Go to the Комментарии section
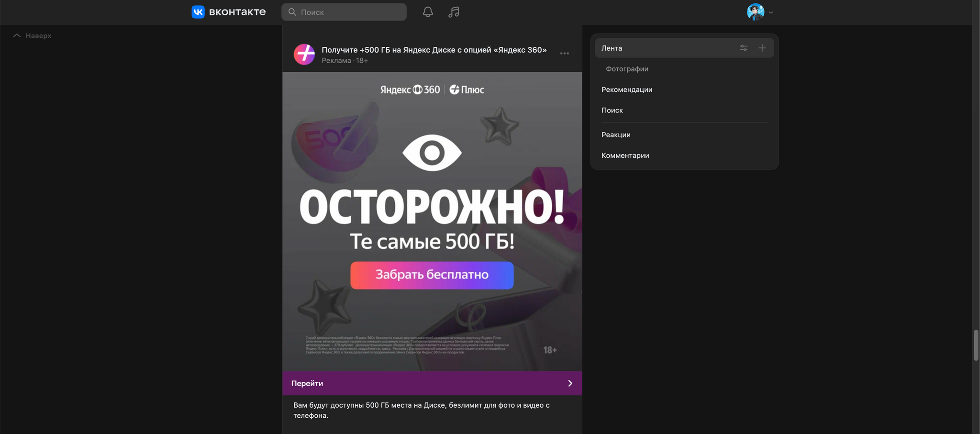This screenshot has height=434, width=980. click(625, 156)
